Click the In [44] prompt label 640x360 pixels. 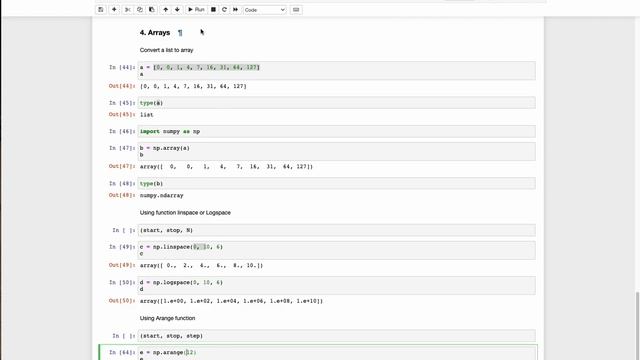click(x=122, y=67)
